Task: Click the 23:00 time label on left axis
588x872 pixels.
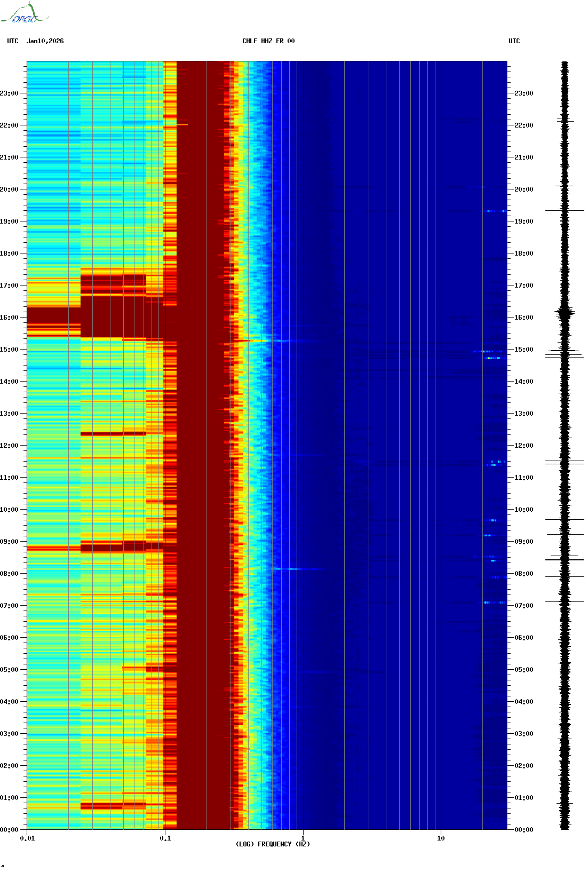Action: pyautogui.click(x=10, y=93)
